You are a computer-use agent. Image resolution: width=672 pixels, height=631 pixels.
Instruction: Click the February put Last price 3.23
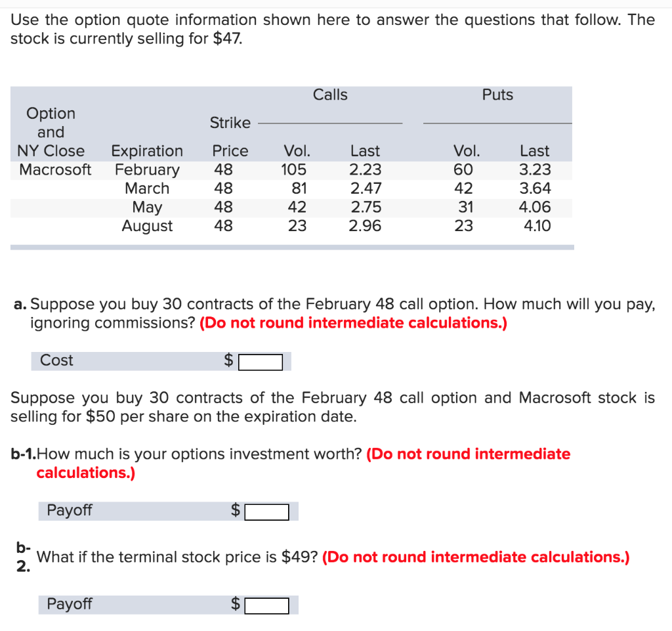tap(534, 169)
